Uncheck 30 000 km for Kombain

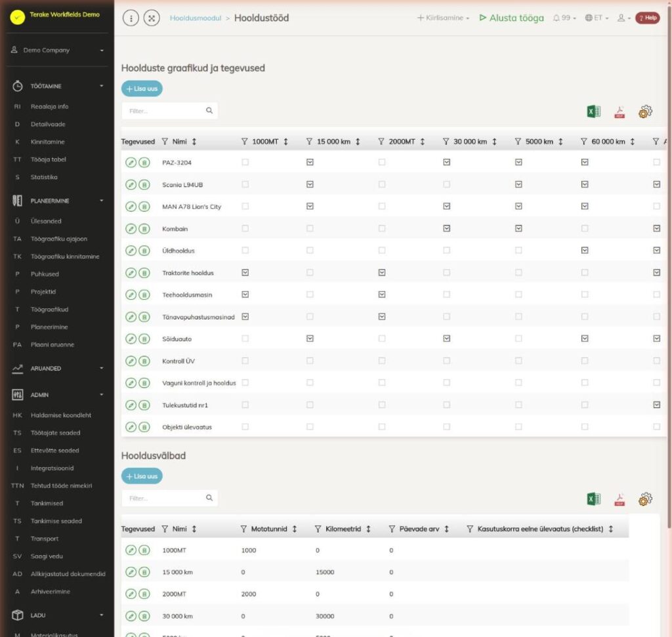446,228
